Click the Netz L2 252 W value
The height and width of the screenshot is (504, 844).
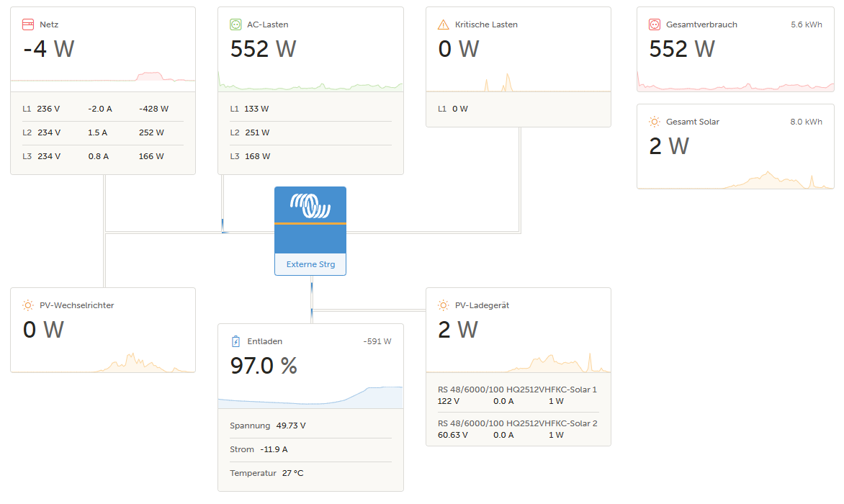151,132
